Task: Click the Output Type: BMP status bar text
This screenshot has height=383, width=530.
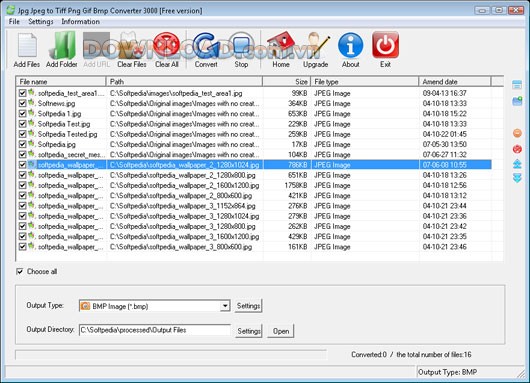Action: [x=448, y=372]
